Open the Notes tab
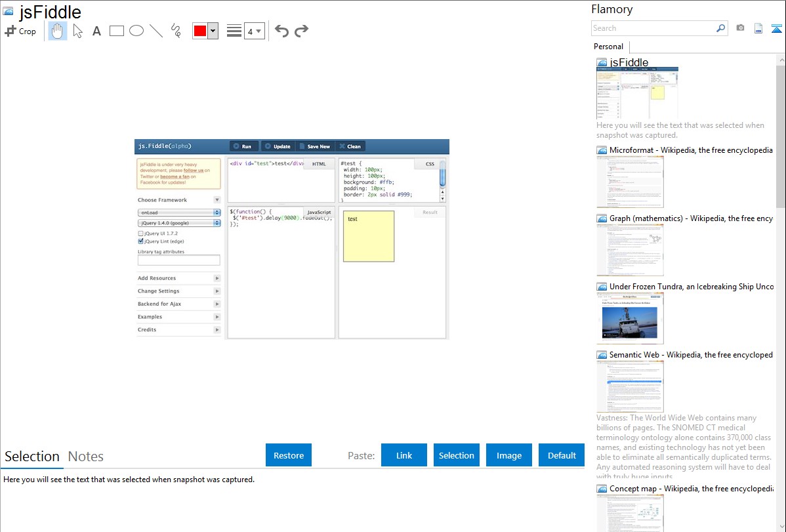This screenshot has height=532, width=786. (x=86, y=457)
